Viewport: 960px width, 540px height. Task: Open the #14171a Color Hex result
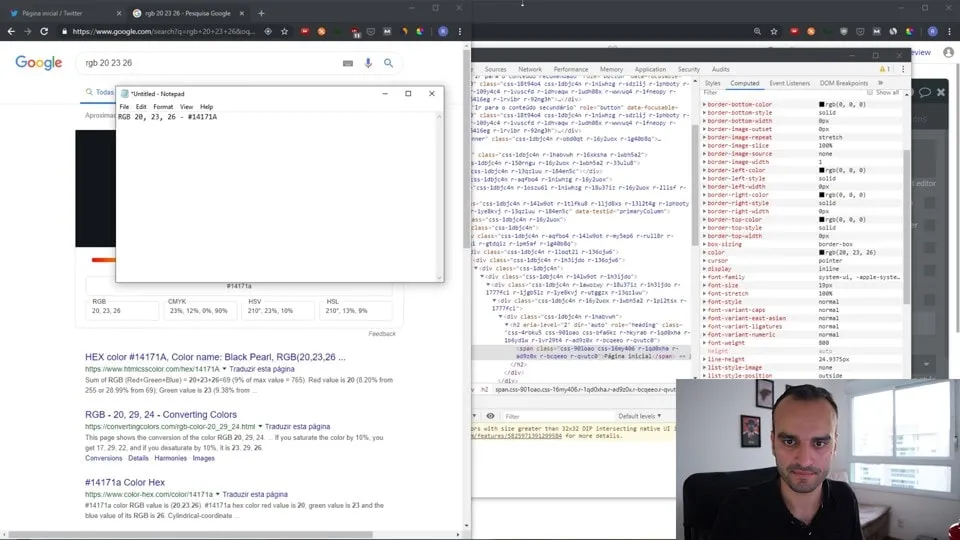(124, 482)
